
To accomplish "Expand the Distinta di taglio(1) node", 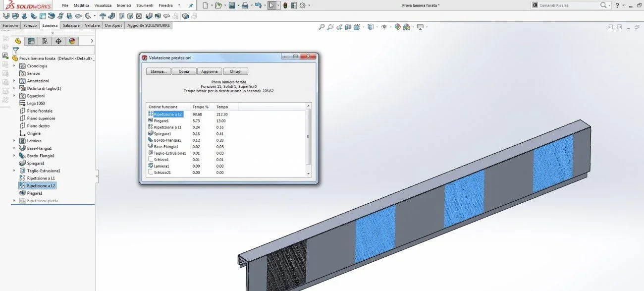I will [x=14, y=88].
